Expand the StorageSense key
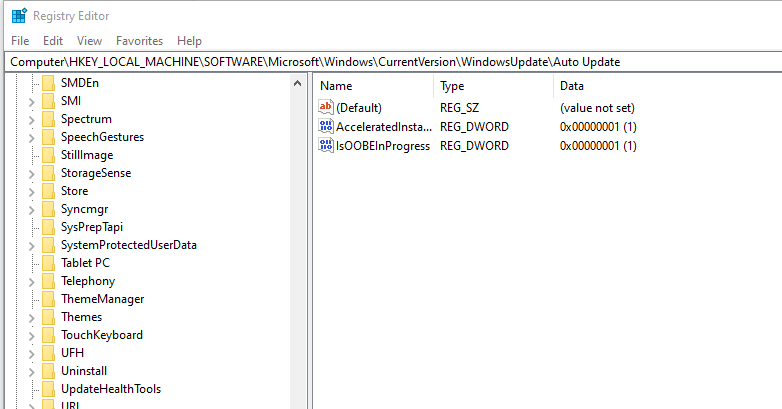Screen dimensions: 782x409 pyautogui.click(x=31, y=174)
